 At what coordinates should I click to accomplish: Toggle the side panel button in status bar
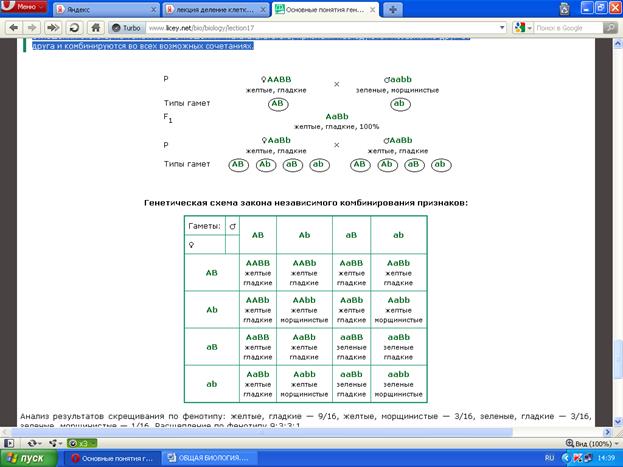click(x=9, y=443)
